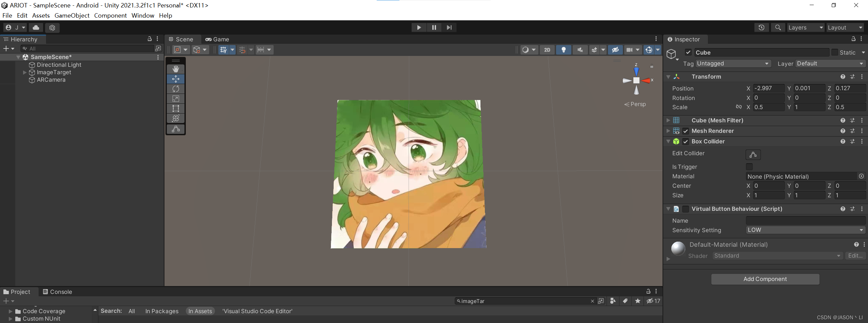Click the global search magnifier icon
The image size is (868, 323).
click(x=778, y=27)
